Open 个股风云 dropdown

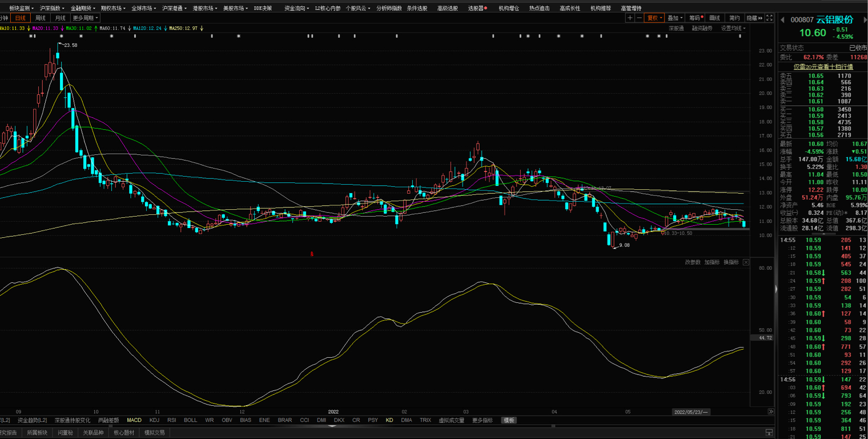[358, 9]
